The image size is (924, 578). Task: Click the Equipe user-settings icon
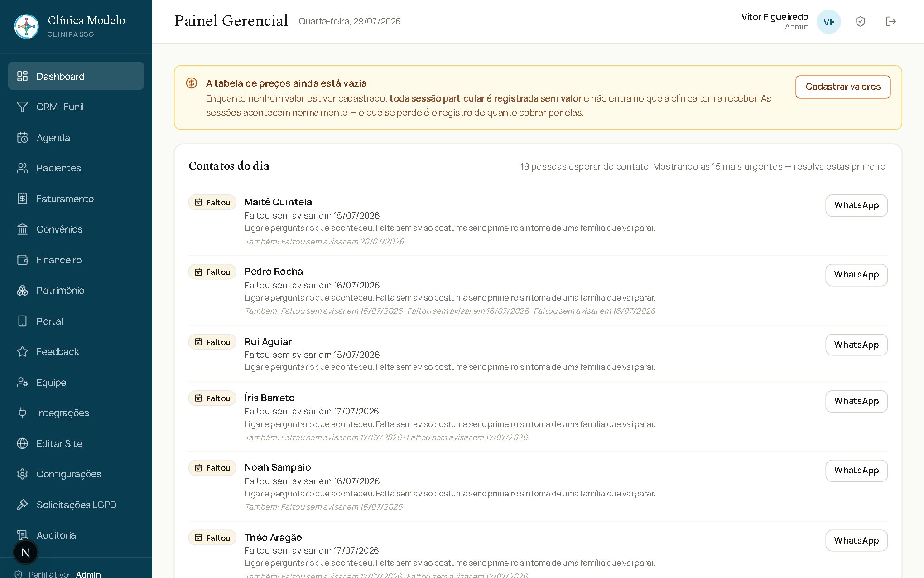(22, 382)
